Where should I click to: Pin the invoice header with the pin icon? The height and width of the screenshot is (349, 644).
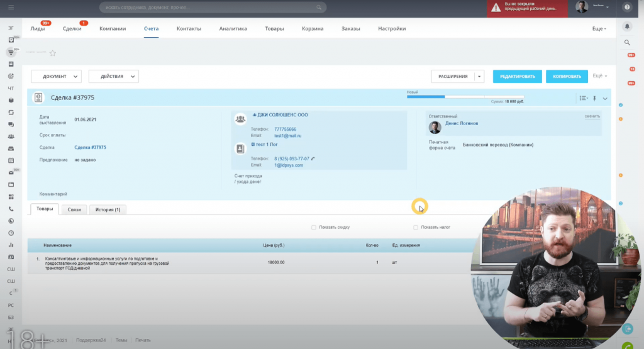594,98
